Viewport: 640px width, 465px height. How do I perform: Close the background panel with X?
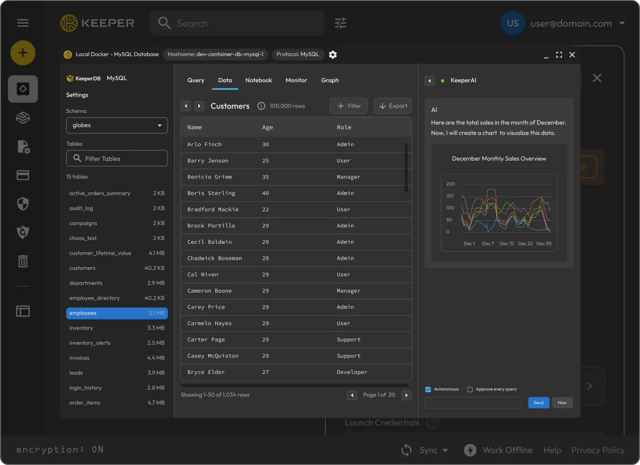(x=597, y=78)
